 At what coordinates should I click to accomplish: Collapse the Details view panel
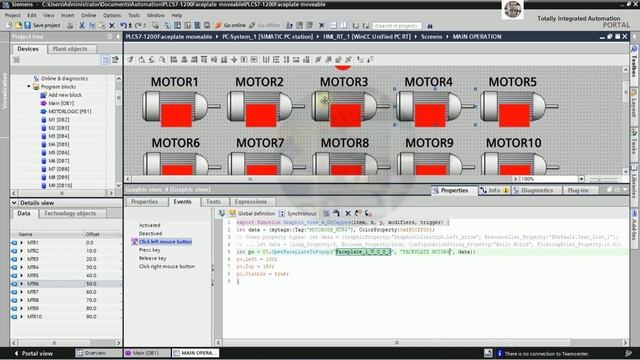coord(14,202)
